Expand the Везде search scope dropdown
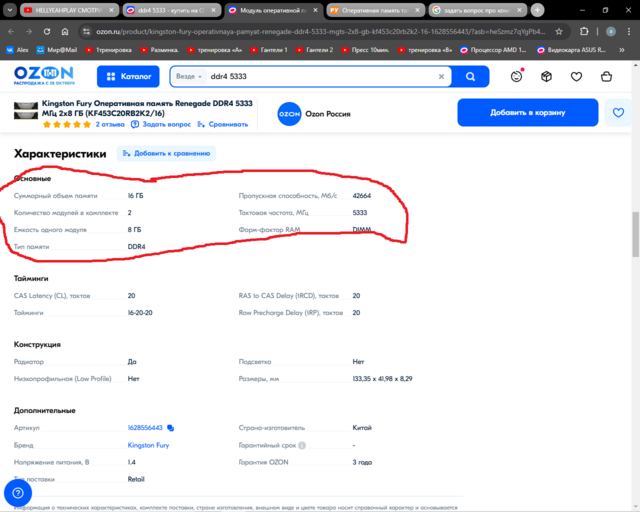This screenshot has width=640, height=512. click(189, 76)
